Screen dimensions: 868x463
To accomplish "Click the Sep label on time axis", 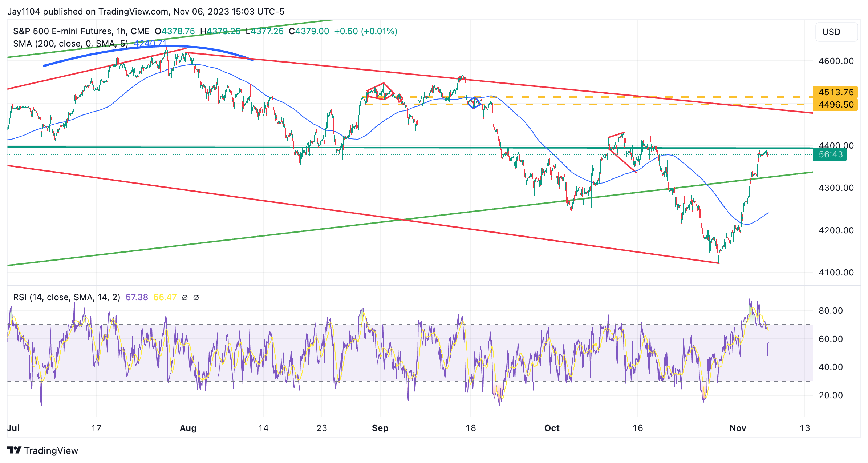I will click(x=380, y=428).
